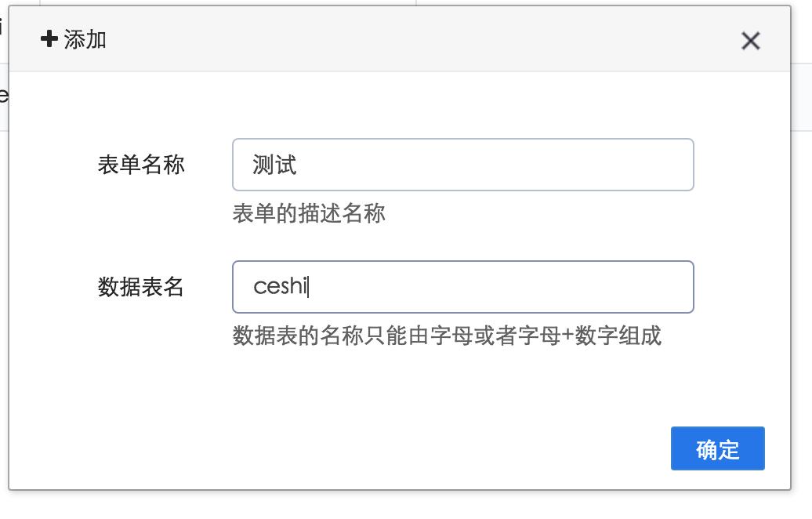This screenshot has height=519, width=812.
Task: Tap the add icon in the dialog header
Action: tap(49, 39)
